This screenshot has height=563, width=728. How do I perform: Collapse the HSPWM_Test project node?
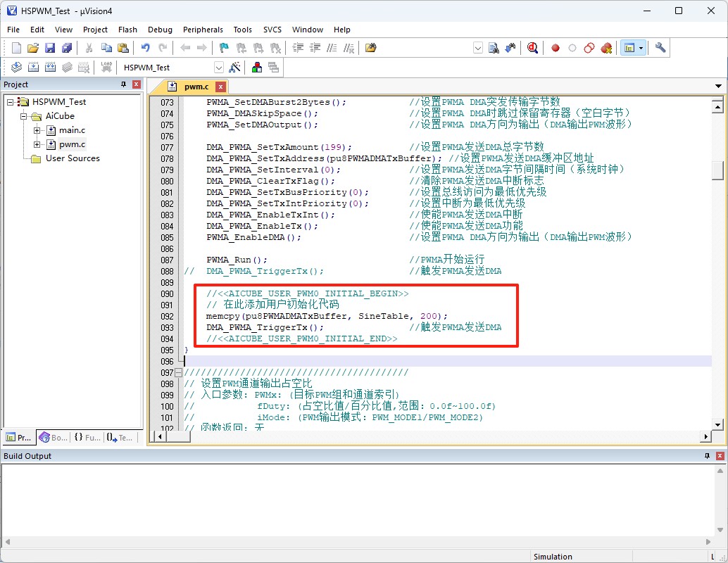click(11, 102)
